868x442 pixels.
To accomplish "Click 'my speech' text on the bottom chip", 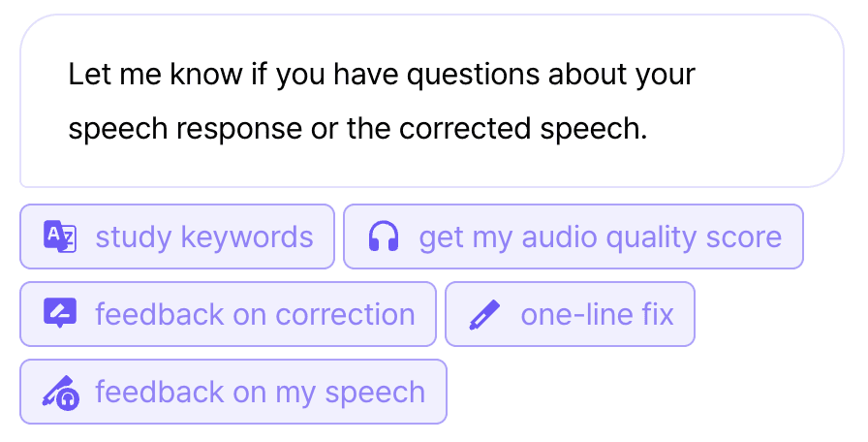I will 375,392.
